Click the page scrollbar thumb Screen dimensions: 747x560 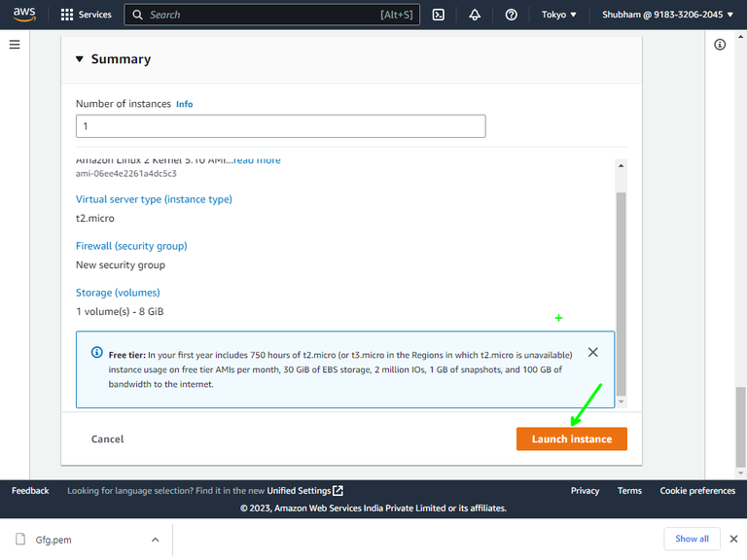tap(740, 427)
